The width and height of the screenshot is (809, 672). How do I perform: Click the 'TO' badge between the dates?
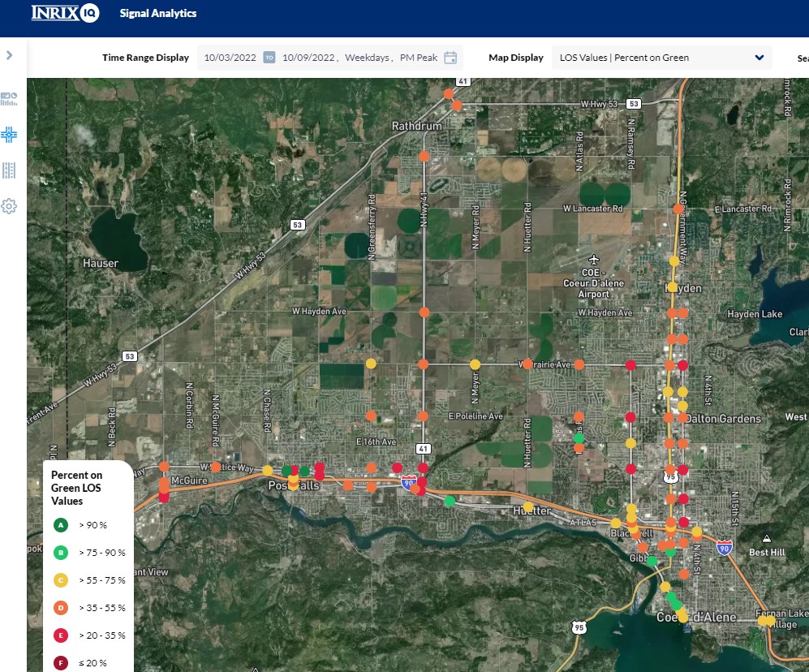pyautogui.click(x=269, y=58)
